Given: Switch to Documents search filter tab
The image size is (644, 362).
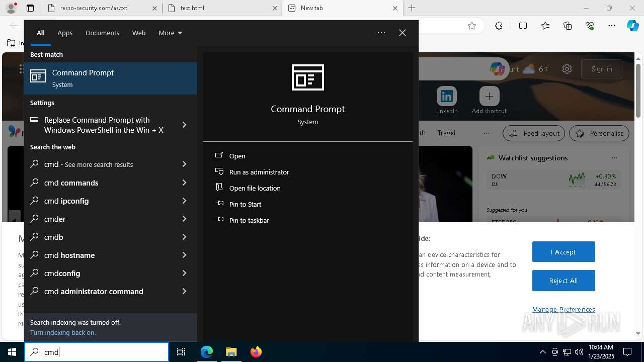Looking at the screenshot, I should pos(102,33).
